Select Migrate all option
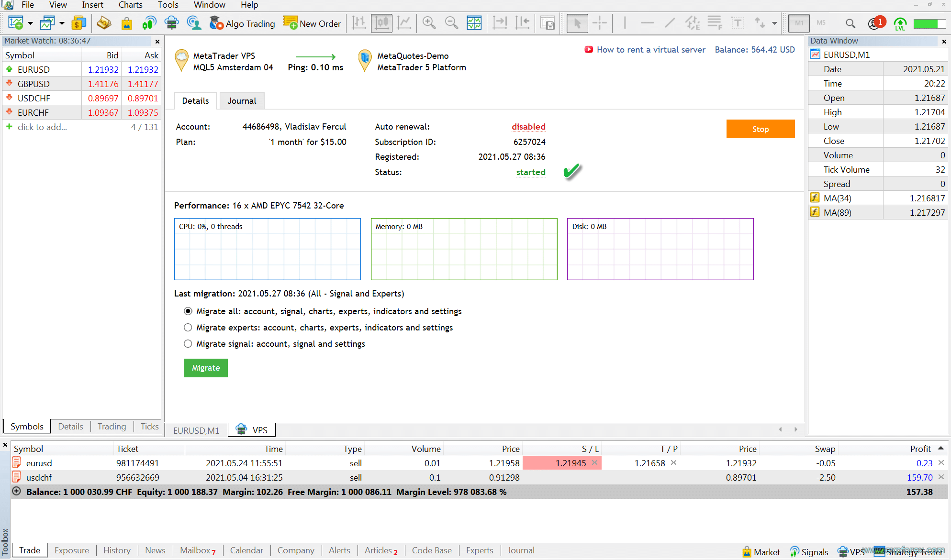951x560 pixels. [188, 311]
